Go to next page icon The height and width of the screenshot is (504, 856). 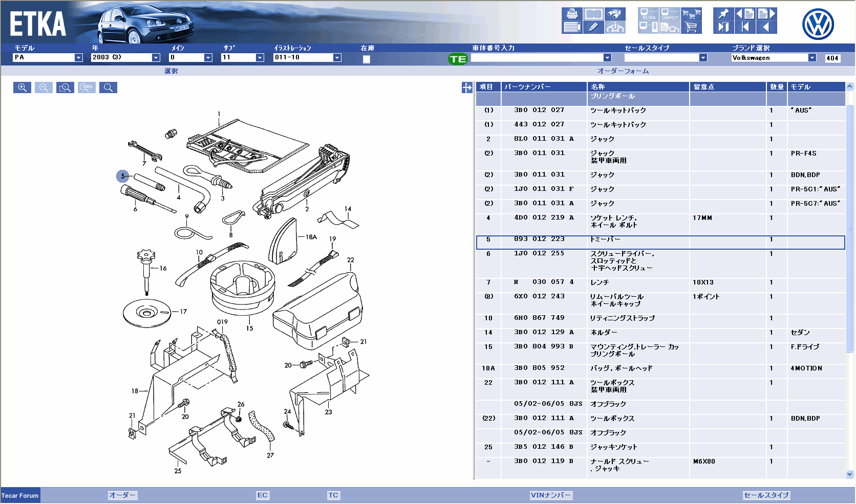766,14
